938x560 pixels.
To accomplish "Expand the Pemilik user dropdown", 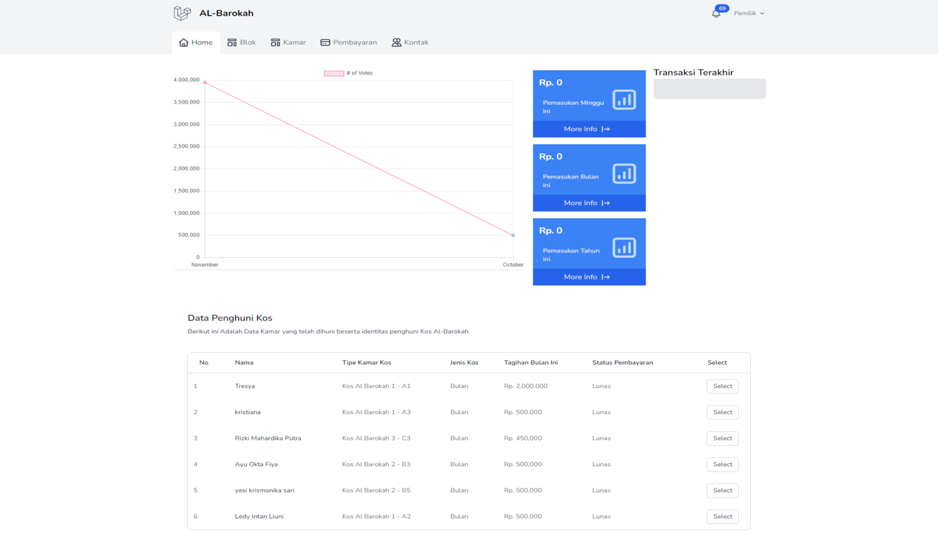I will click(748, 13).
